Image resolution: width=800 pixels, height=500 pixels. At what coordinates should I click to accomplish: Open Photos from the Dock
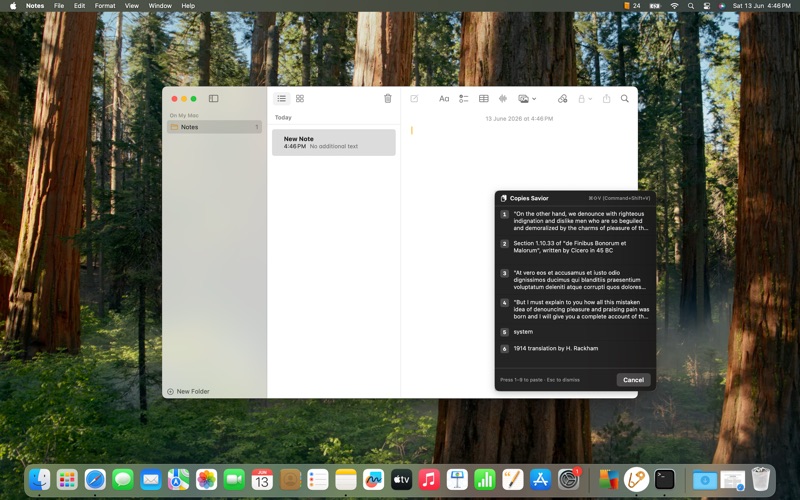point(207,480)
